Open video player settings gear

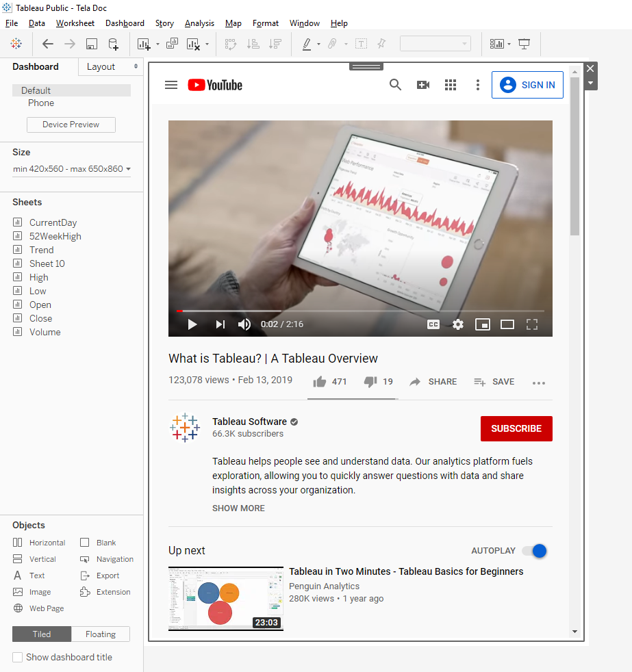tap(458, 324)
